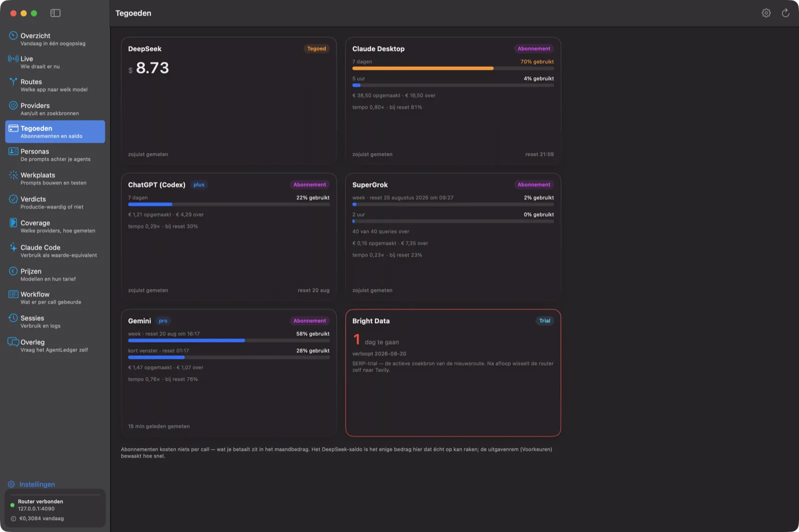Screen dimensions: 799x532
Task: Click ChatGPT (Codex) 7 dagen progress bar
Action: [229, 204]
